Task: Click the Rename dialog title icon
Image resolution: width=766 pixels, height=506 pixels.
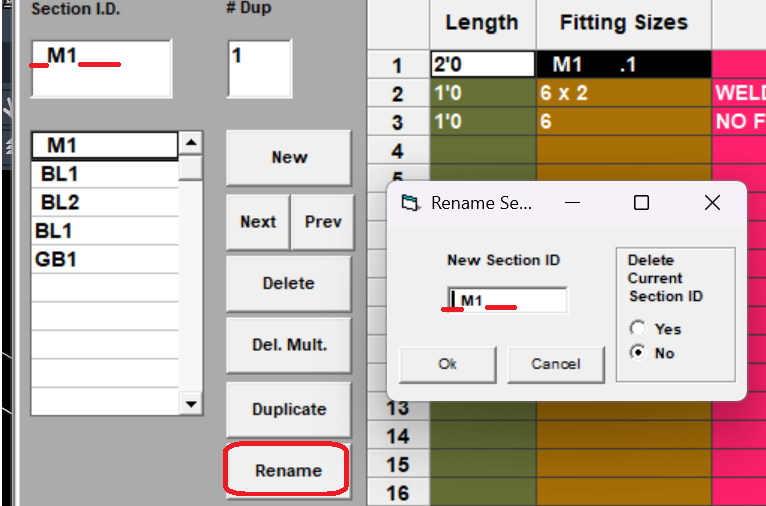Action: point(409,203)
